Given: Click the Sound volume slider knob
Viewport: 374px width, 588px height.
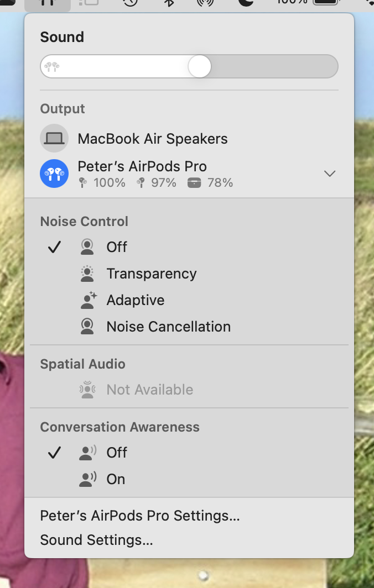Looking at the screenshot, I should (199, 66).
